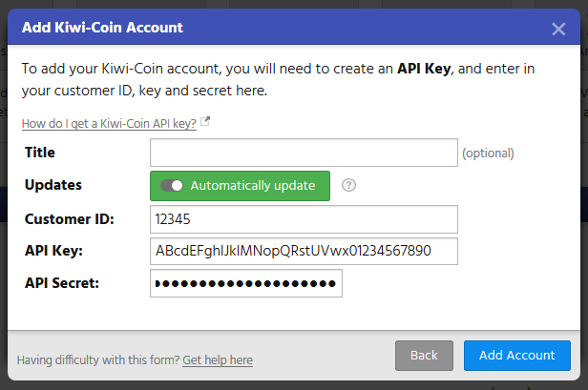Click the 'Customer ID:' label
588x390 pixels.
tap(69, 218)
